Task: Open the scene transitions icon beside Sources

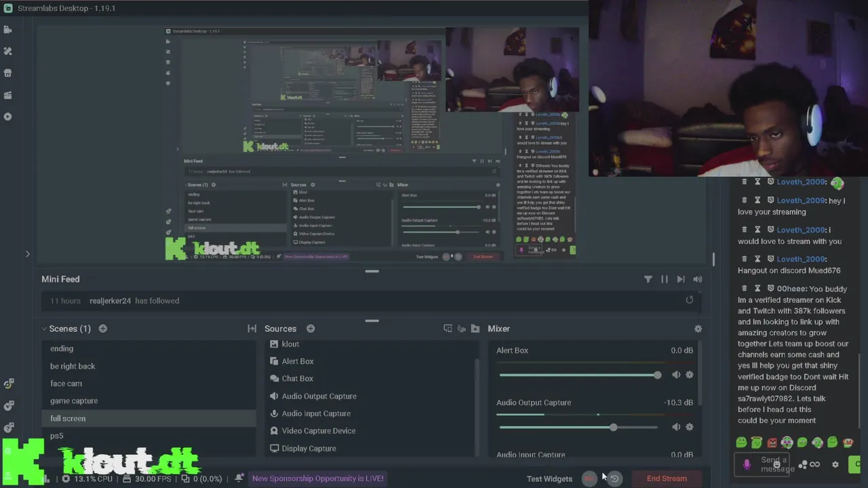Action: [252, 329]
